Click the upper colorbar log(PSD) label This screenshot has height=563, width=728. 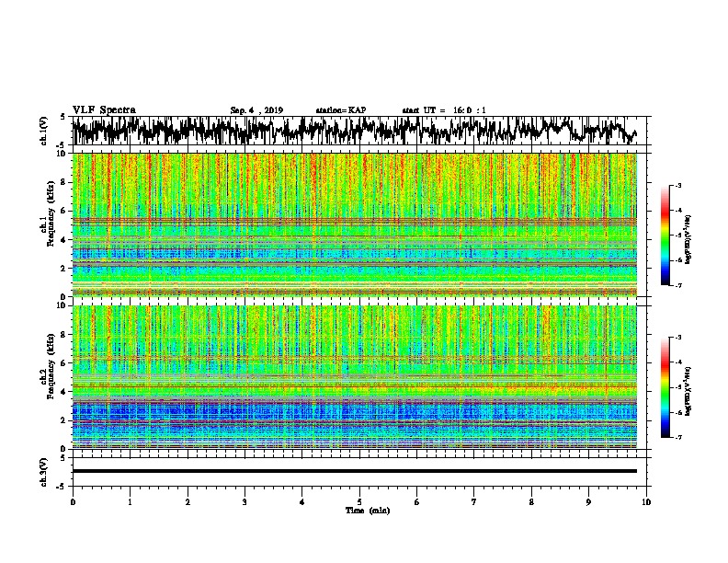688,239
